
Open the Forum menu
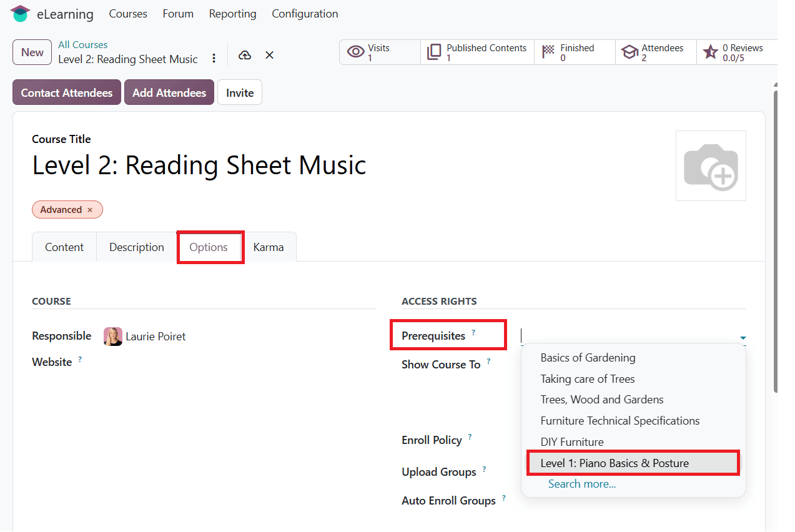pos(178,14)
